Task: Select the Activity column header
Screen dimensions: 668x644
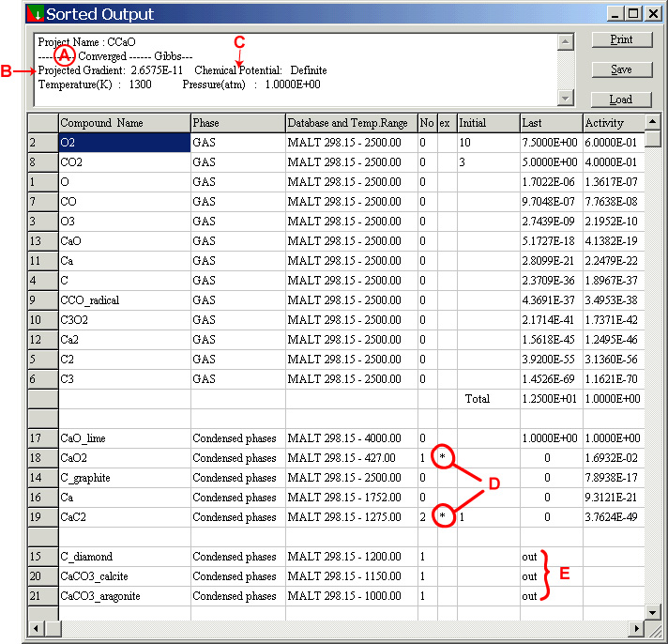Action: tap(613, 123)
